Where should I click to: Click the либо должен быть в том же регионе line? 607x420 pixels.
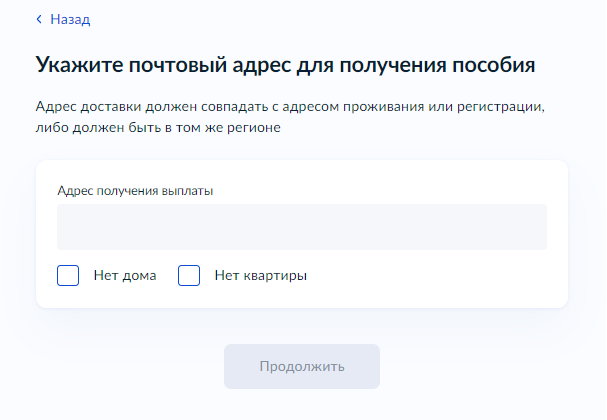click(x=158, y=127)
